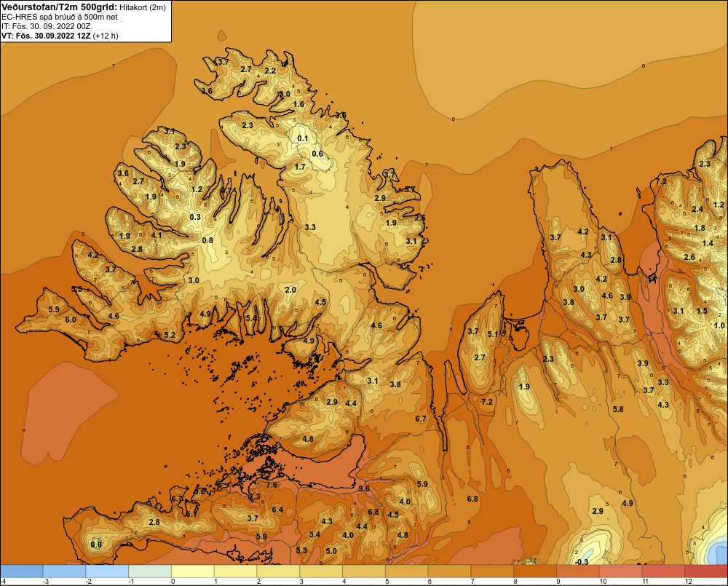Click the 5.0 temperature value on map
Viewport: 728px width, 586px height.
click(x=331, y=551)
